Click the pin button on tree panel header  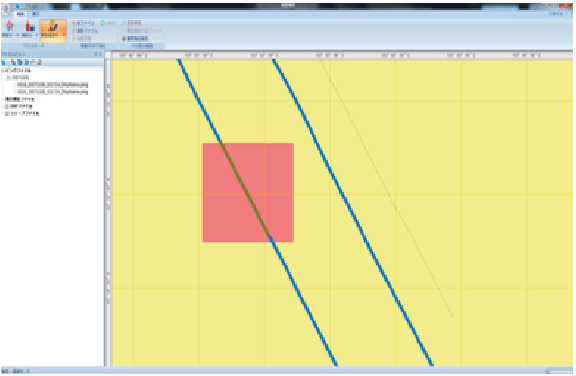(96, 54)
